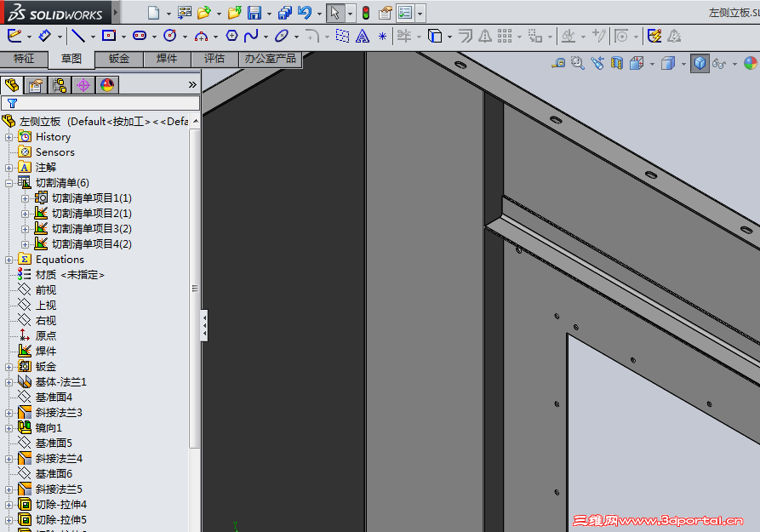Select the Sketch Text tool
The width and height of the screenshot is (760, 532).
coord(362,36)
